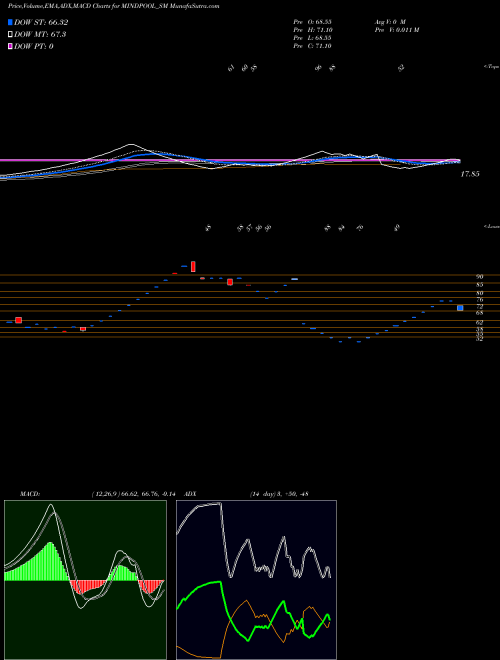Click the MACD panel title label
500x660 pixels.
29,494
